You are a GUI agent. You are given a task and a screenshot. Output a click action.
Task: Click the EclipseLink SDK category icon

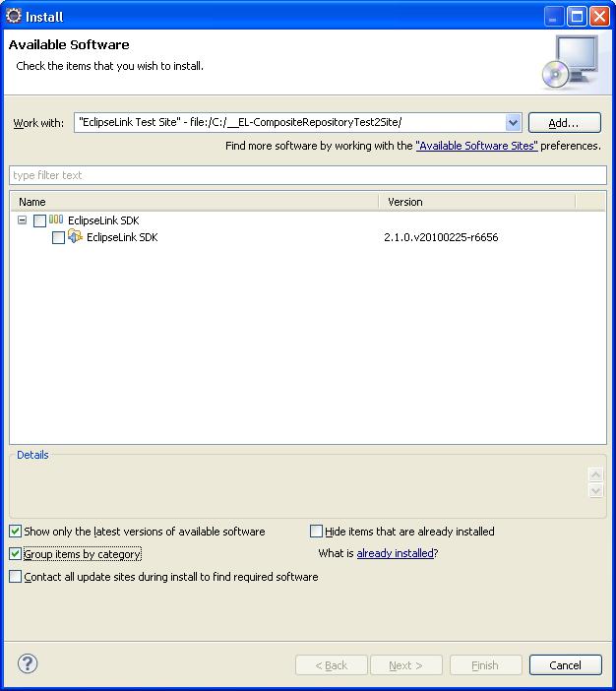click(x=56, y=220)
